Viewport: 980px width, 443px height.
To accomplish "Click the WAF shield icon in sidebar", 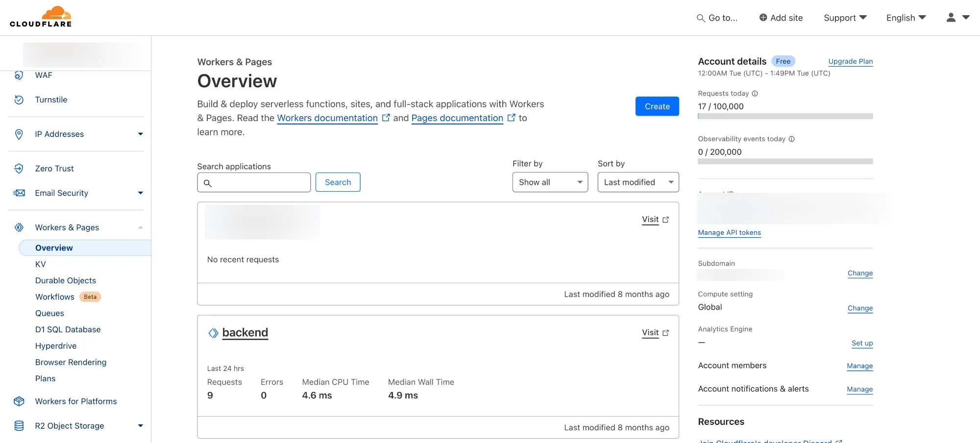I will pos(19,75).
